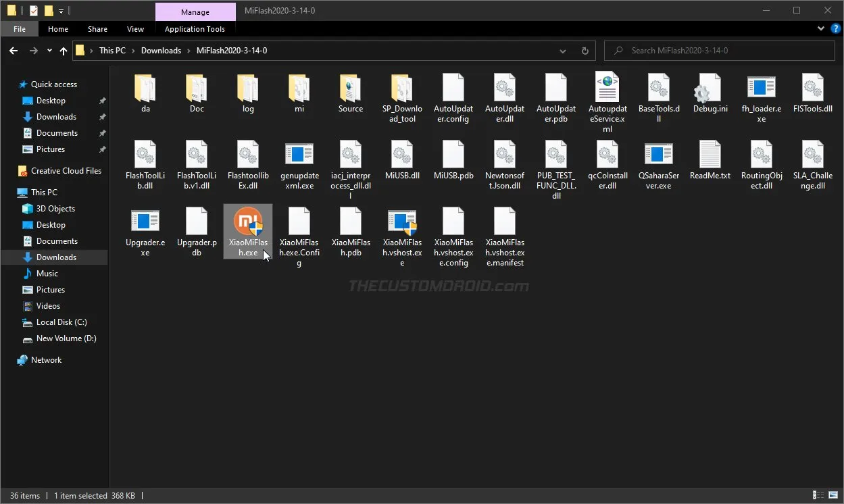The height and width of the screenshot is (504, 844).
Task: Unpin Downloads from Quick access
Action: 102,116
